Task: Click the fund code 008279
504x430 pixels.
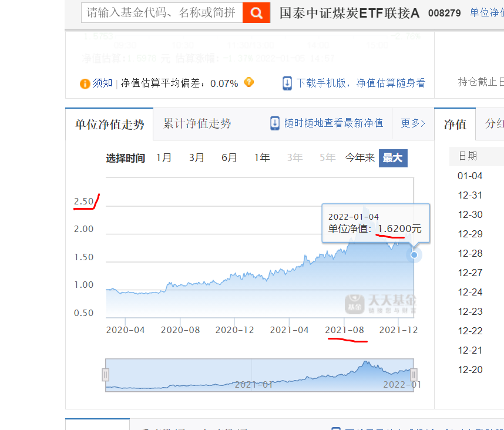Action: click(445, 13)
